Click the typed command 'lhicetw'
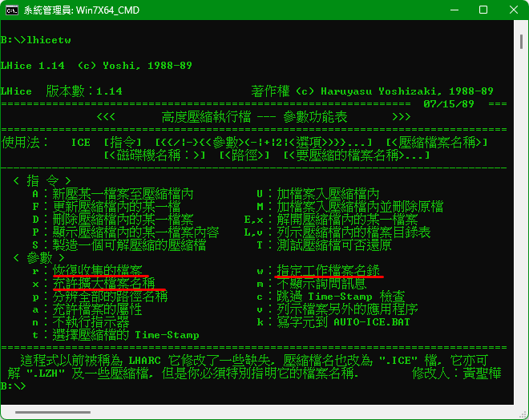Viewport: 529px width, 420px height. pos(49,40)
